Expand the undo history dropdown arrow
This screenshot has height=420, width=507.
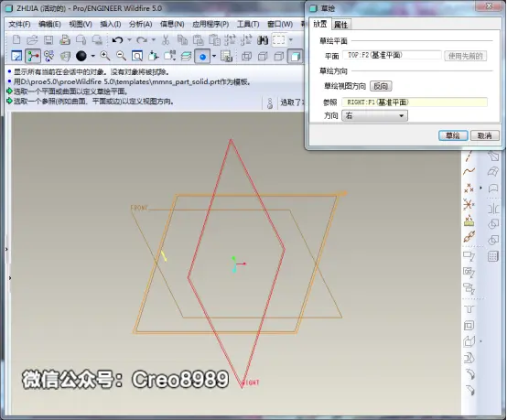tap(129, 40)
